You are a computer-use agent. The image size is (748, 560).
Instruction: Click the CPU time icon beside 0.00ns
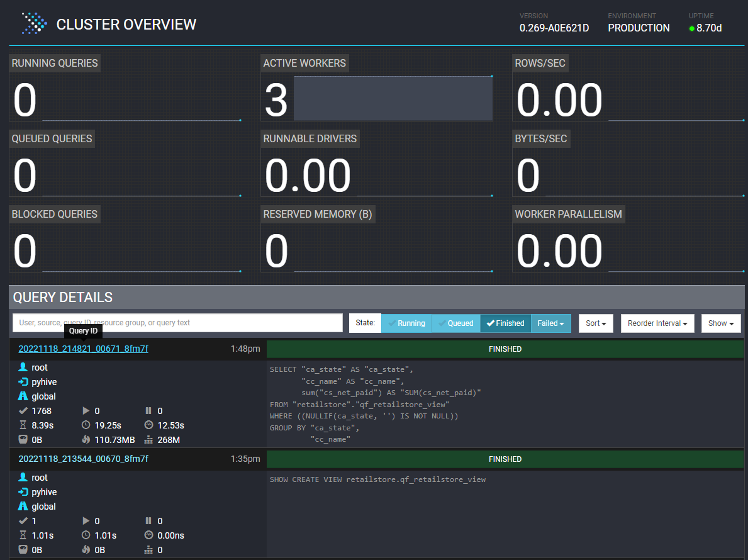coord(148,535)
